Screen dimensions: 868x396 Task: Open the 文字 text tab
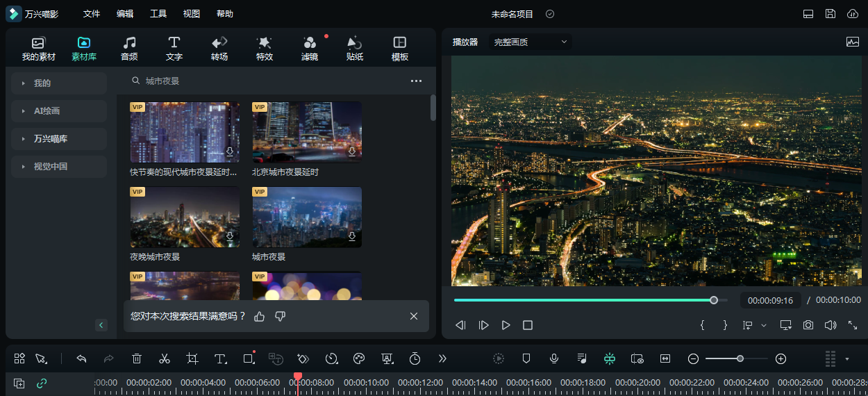[x=174, y=49]
